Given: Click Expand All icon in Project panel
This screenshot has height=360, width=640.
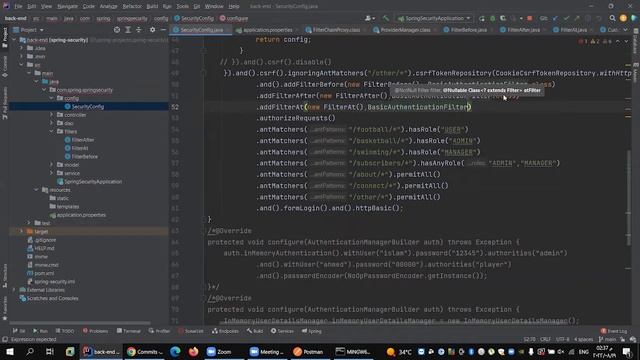Looking at the screenshot, I should (x=128, y=30).
